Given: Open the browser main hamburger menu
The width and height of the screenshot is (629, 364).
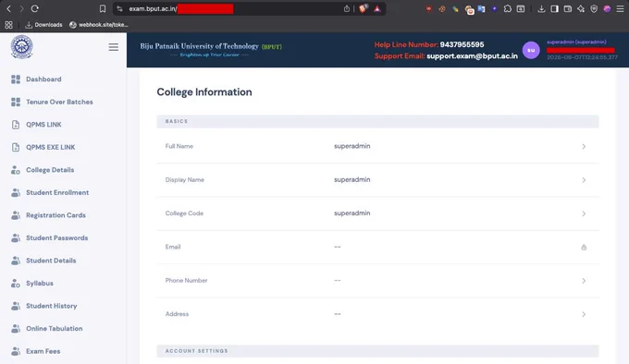Looking at the screenshot, I should [x=620, y=8].
